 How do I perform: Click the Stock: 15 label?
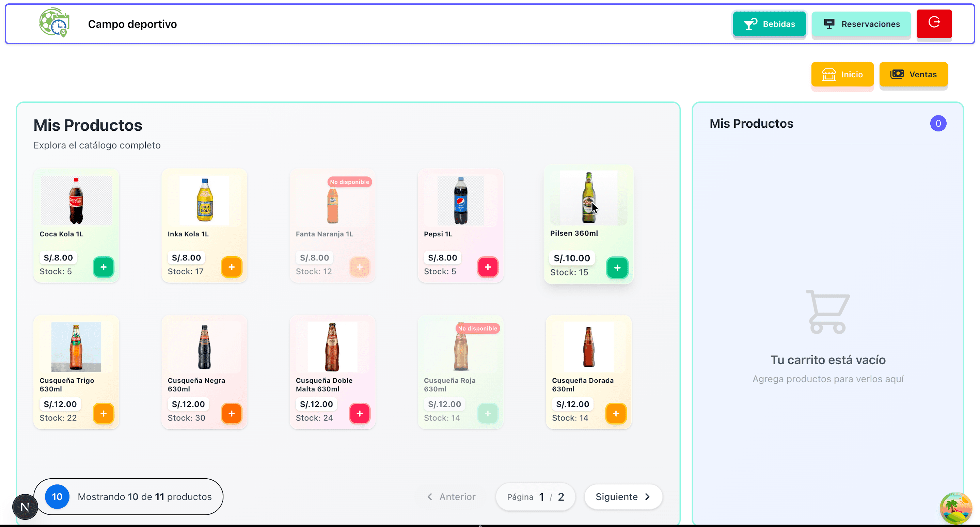569,272
